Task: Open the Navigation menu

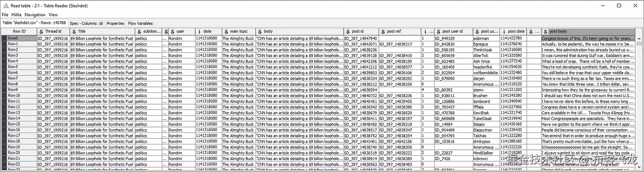Action: point(35,15)
